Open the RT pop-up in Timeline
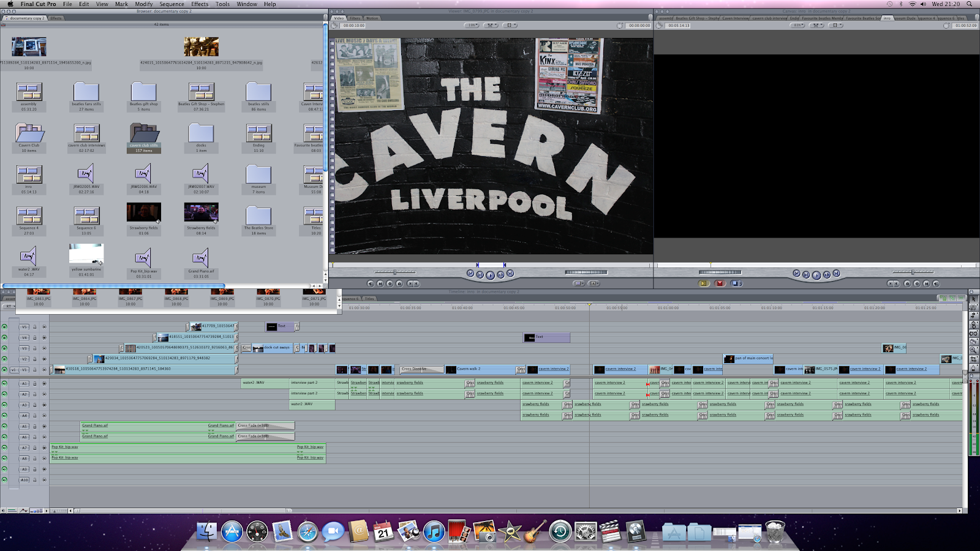The image size is (980, 551). point(9,307)
